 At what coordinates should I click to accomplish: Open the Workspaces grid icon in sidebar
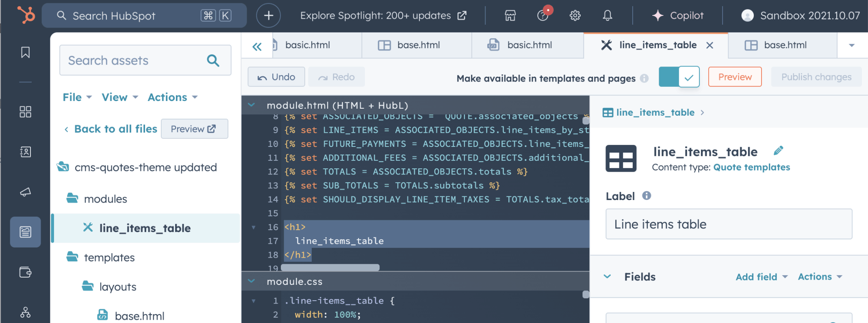(x=25, y=112)
